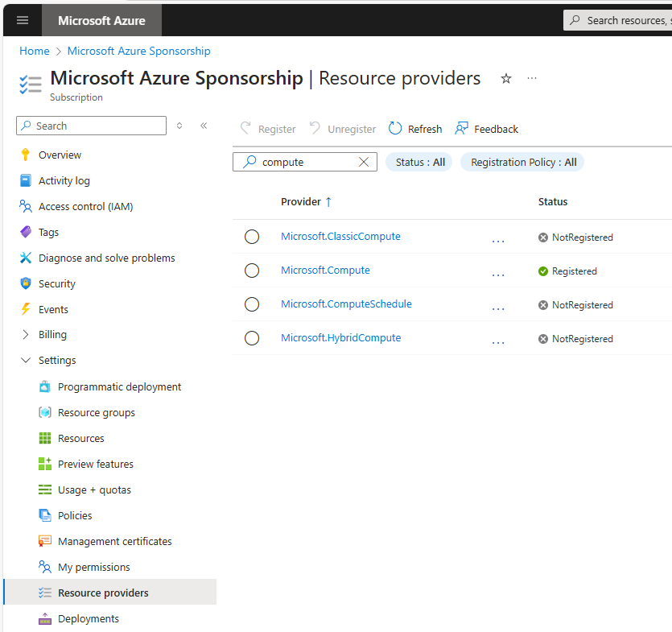Select Microsoft.HybridCompute radio button
672x632 pixels.
(252, 338)
